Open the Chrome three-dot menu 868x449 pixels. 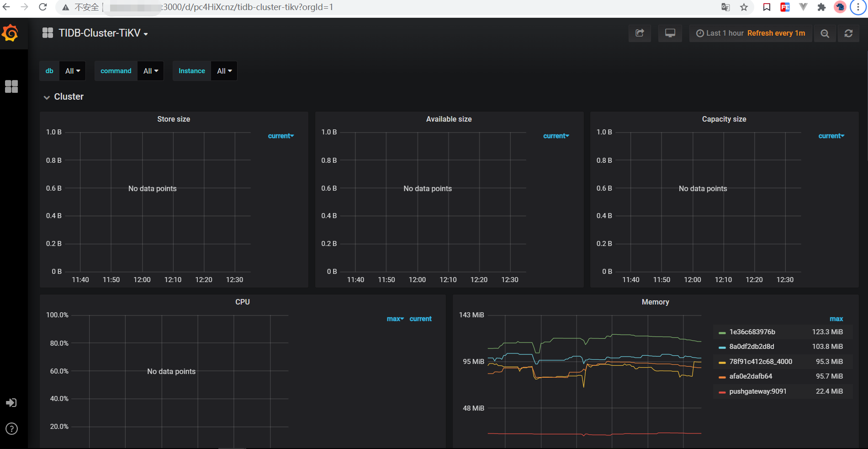[858, 7]
